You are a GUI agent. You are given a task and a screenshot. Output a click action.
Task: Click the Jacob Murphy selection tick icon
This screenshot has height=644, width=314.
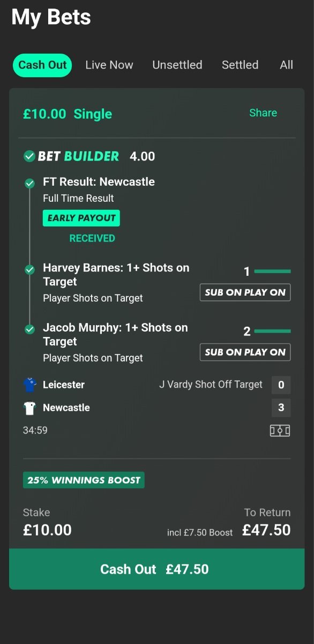click(x=30, y=329)
